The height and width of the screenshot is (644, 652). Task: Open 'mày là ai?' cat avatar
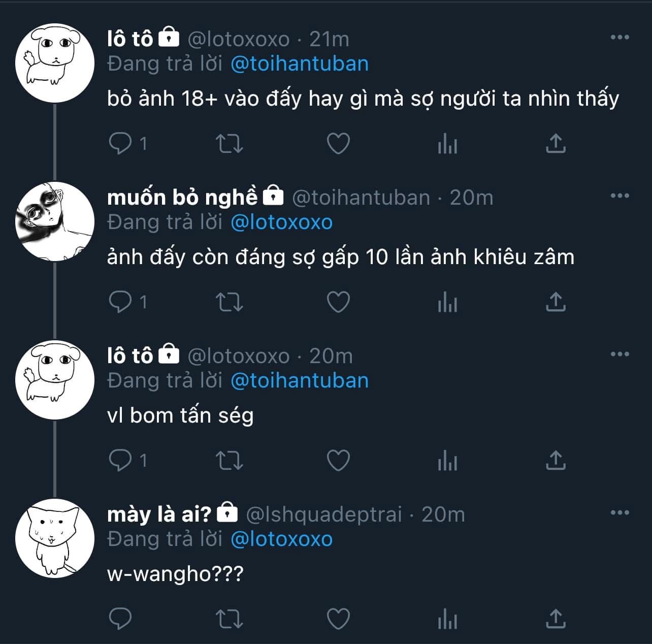[x=55, y=538]
